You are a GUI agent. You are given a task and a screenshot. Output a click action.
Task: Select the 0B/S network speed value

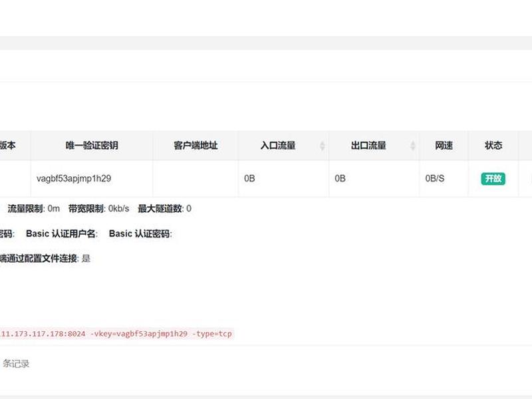[435, 178]
